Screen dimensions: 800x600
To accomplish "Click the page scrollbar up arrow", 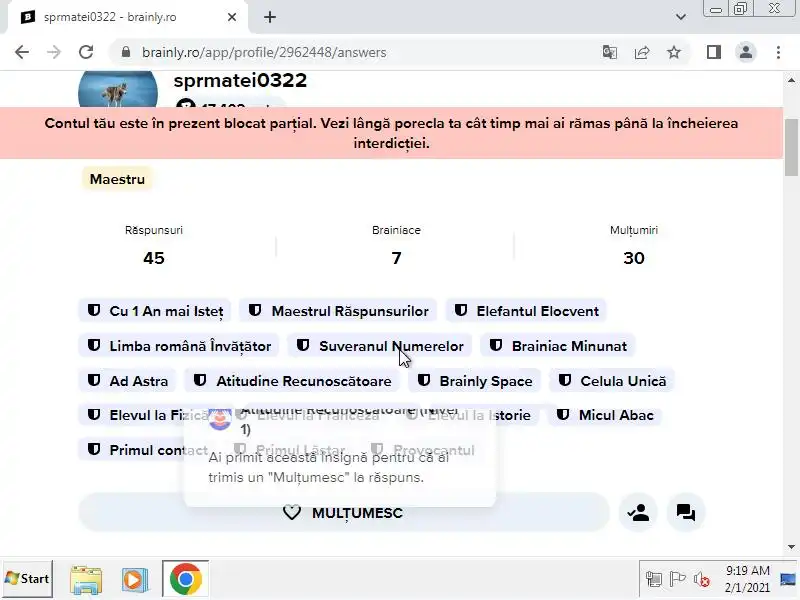I will [791, 80].
